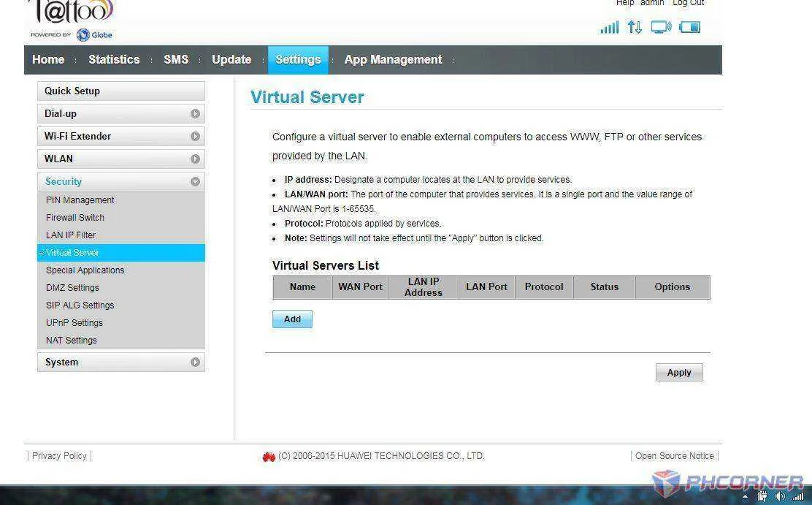Click the Protocol column header
The image size is (812, 505).
coord(544,286)
